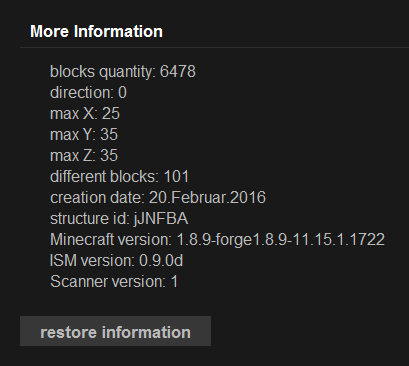Click the ISM version label
The width and height of the screenshot is (409, 366).
tap(92, 260)
